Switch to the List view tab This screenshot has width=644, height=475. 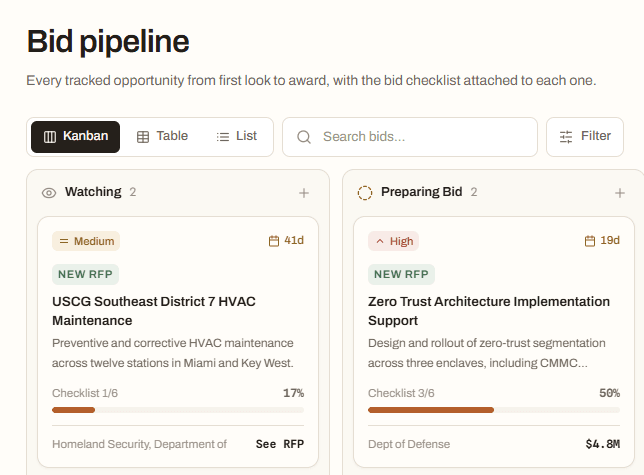click(237, 137)
